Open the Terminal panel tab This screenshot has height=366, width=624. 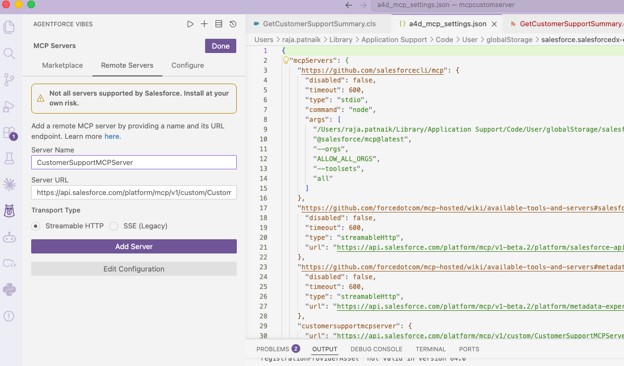pos(431,349)
